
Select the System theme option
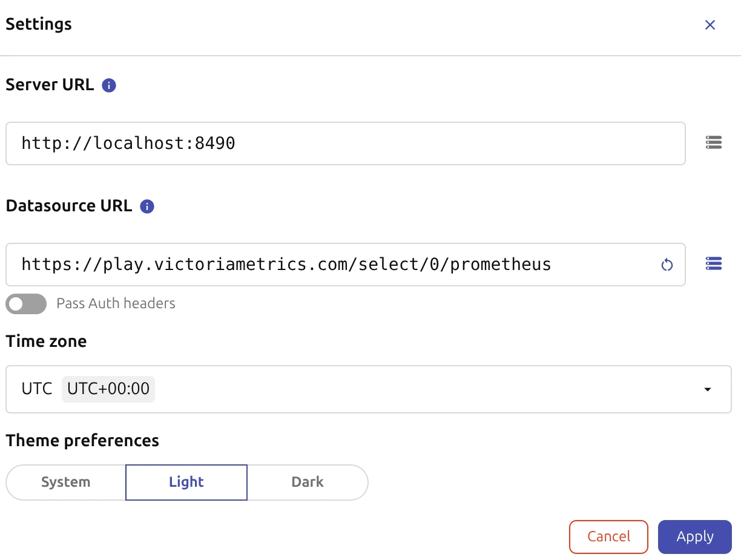[x=65, y=483]
